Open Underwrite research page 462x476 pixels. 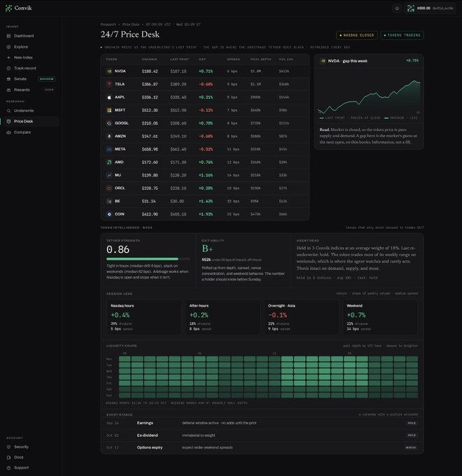24,111
